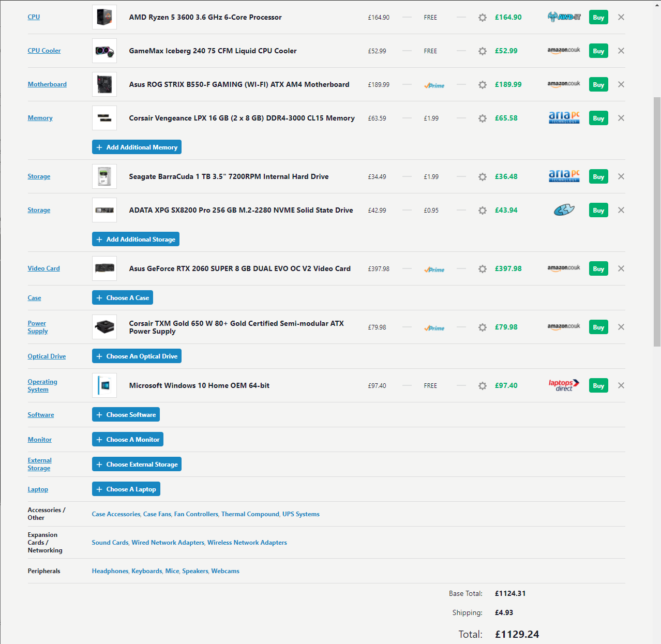Open Seagate BarraCuda drive thumbnail
The image size is (661, 644).
pos(104,176)
